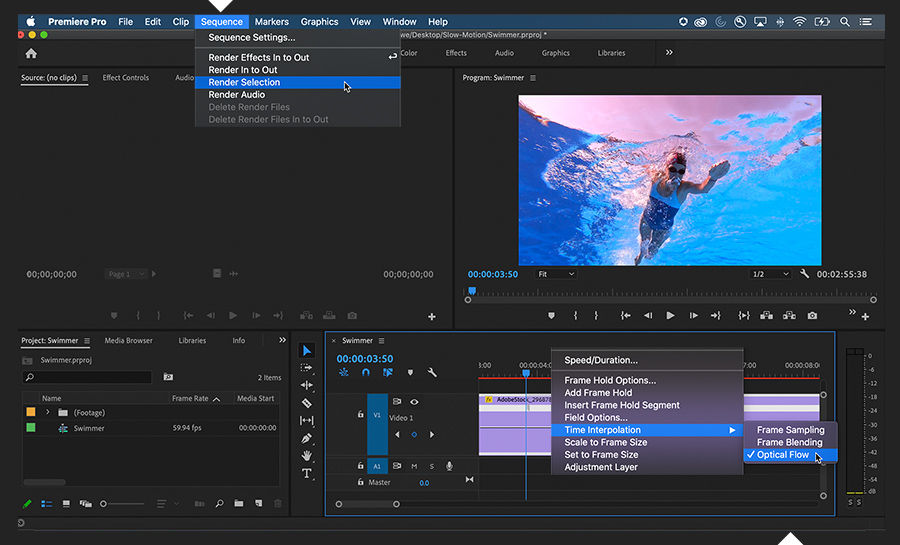Select the Hand tool

click(307, 456)
